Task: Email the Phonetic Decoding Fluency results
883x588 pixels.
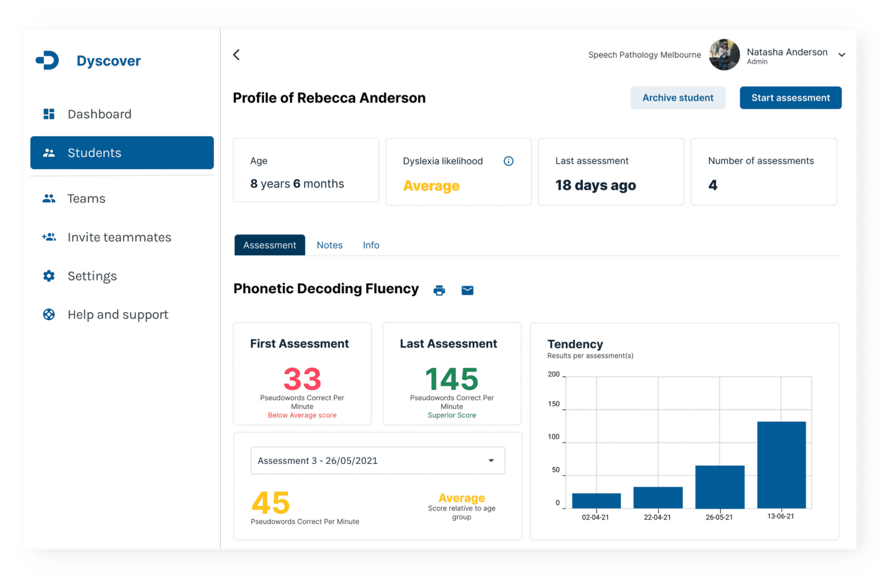Action: pos(467,290)
